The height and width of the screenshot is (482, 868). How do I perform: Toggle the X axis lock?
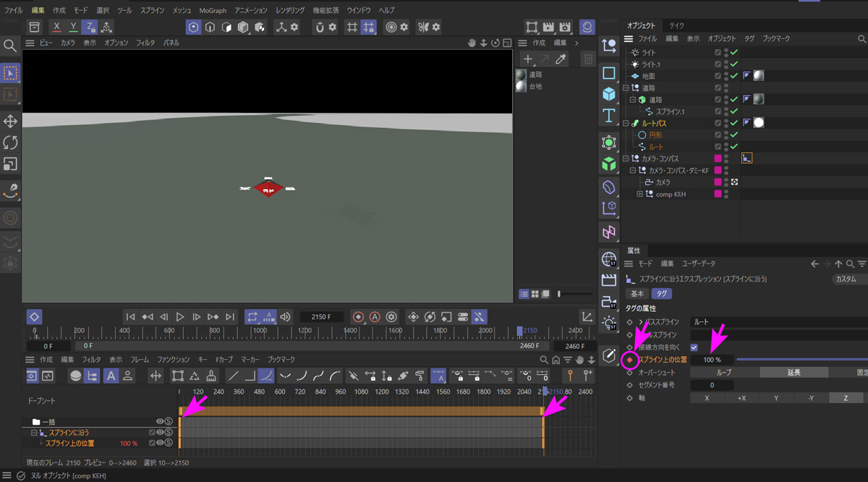tap(57, 27)
